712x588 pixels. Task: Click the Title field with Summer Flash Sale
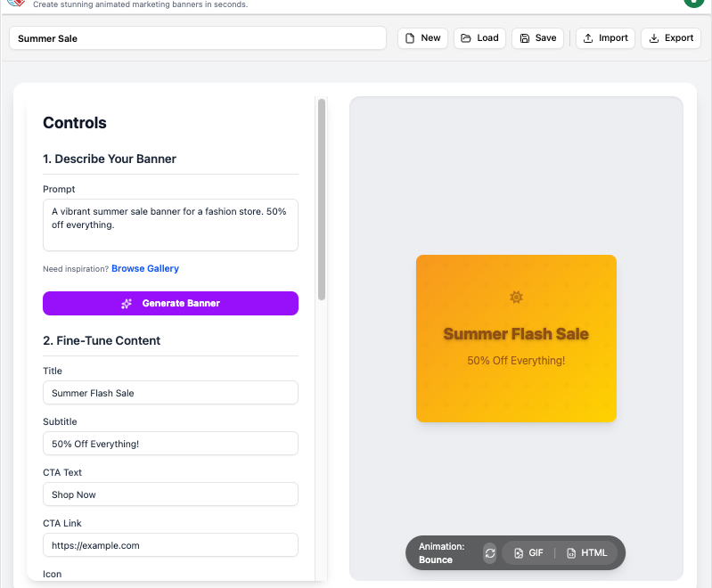pyautogui.click(x=170, y=393)
